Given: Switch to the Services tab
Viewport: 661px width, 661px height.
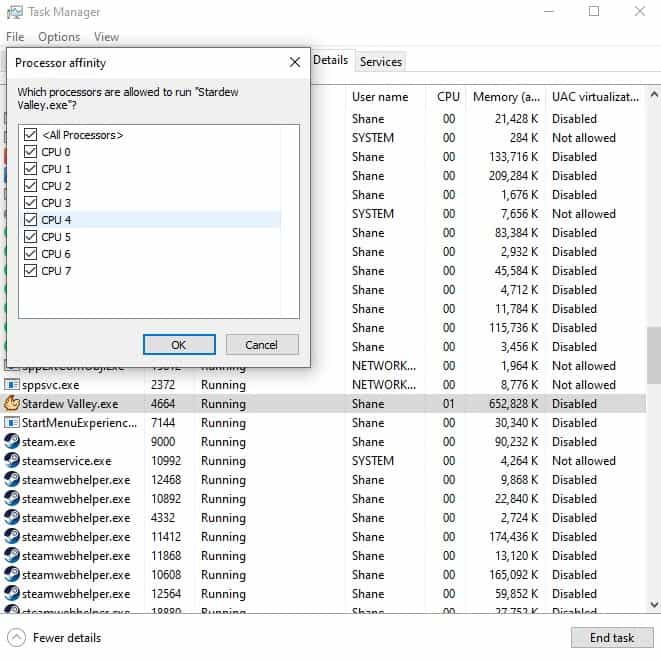Looking at the screenshot, I should tap(381, 62).
